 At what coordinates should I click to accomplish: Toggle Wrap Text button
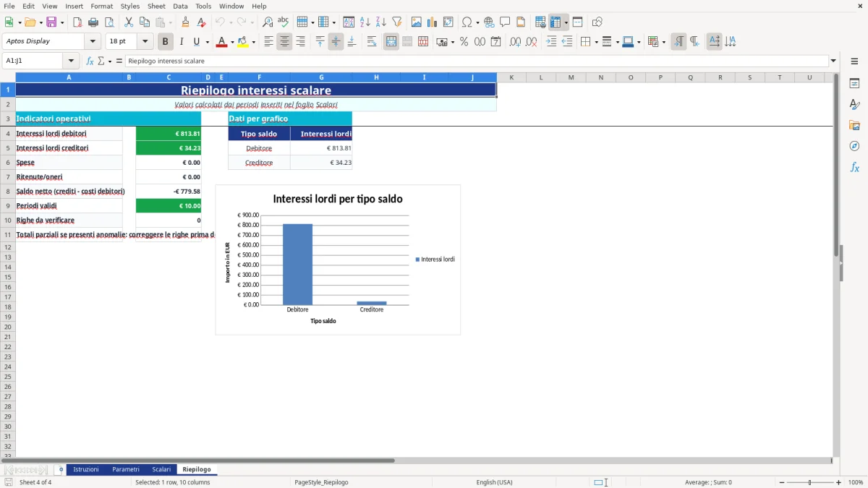[x=372, y=42]
